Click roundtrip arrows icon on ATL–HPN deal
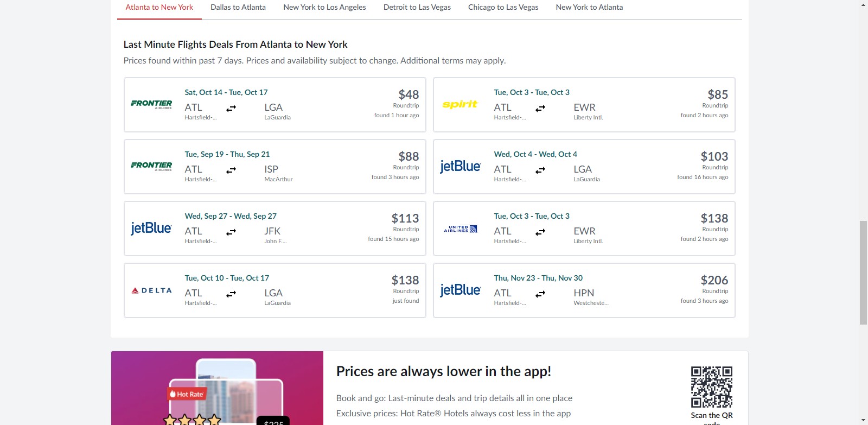 [540, 294]
